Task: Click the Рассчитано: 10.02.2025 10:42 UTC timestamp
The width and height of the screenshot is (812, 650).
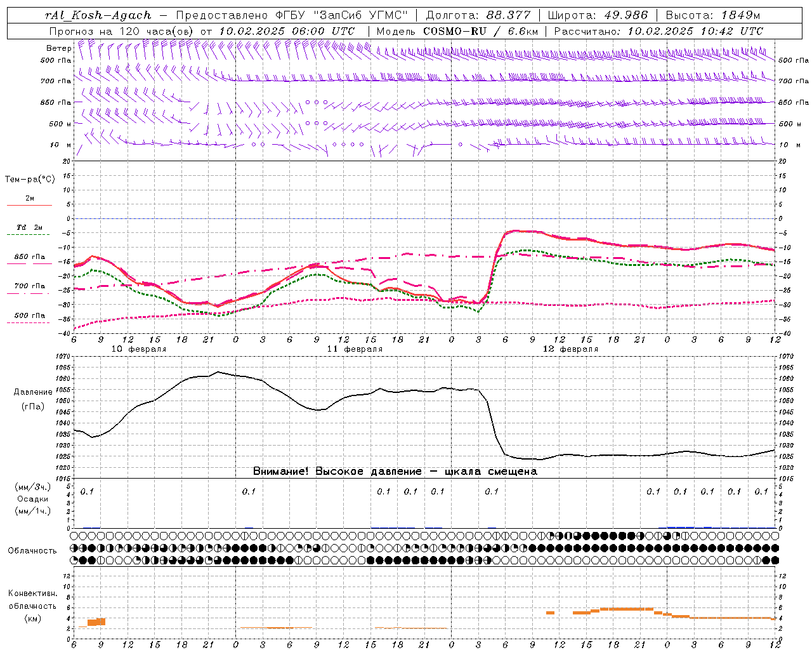Action: pyautogui.click(x=658, y=31)
